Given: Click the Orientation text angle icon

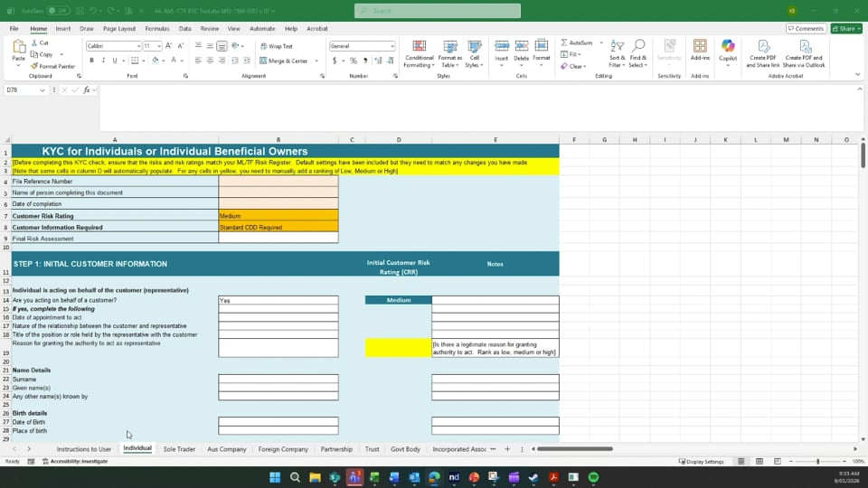Looking at the screenshot, I should [236, 46].
